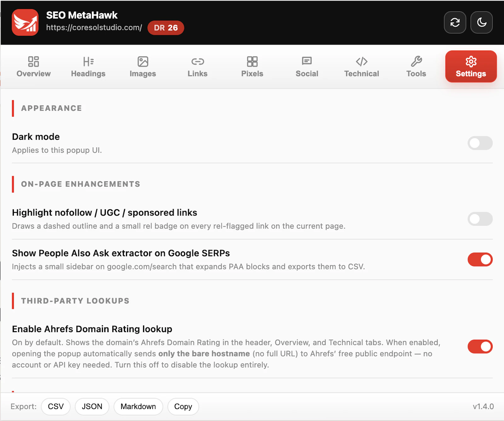Click the THIRD-PARTY LOOKUPS section heading
The height and width of the screenshot is (421, 504).
tap(75, 301)
